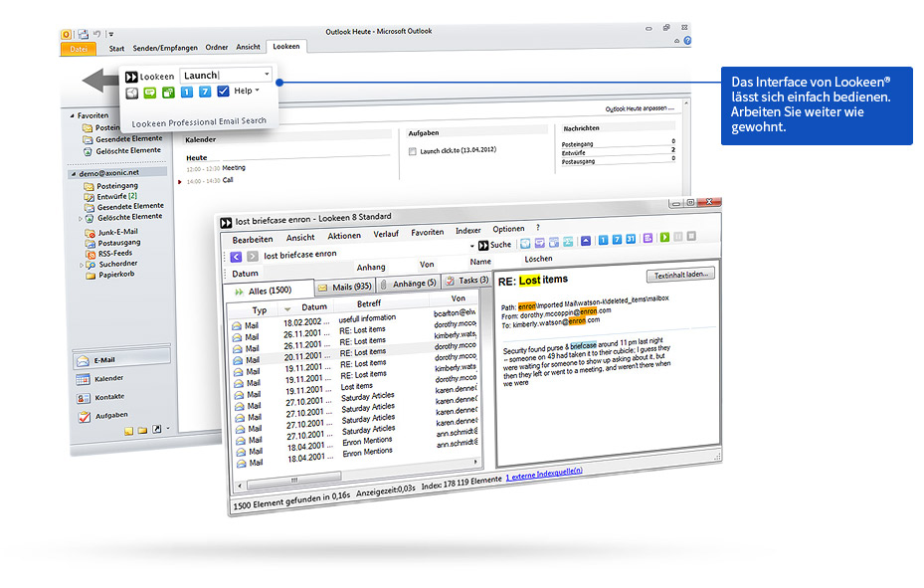Click the pause icon in Lookeen toolbar
The height and width of the screenshot is (588, 924).
point(678,236)
